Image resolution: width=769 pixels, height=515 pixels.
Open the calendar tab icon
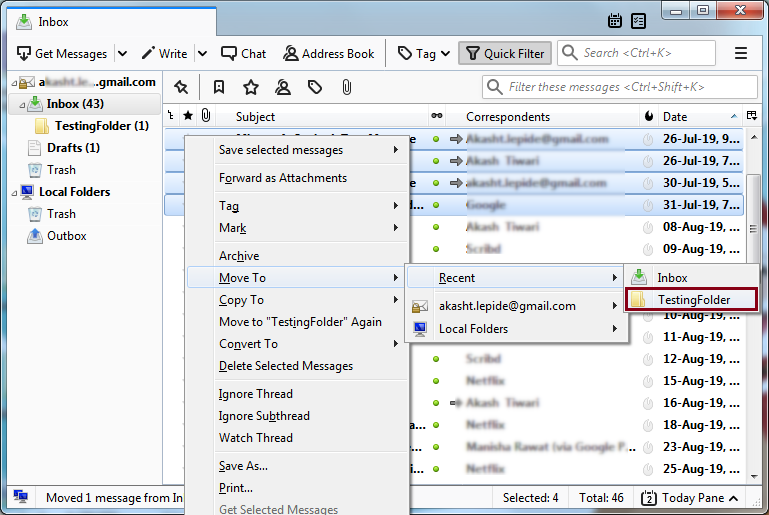615,21
